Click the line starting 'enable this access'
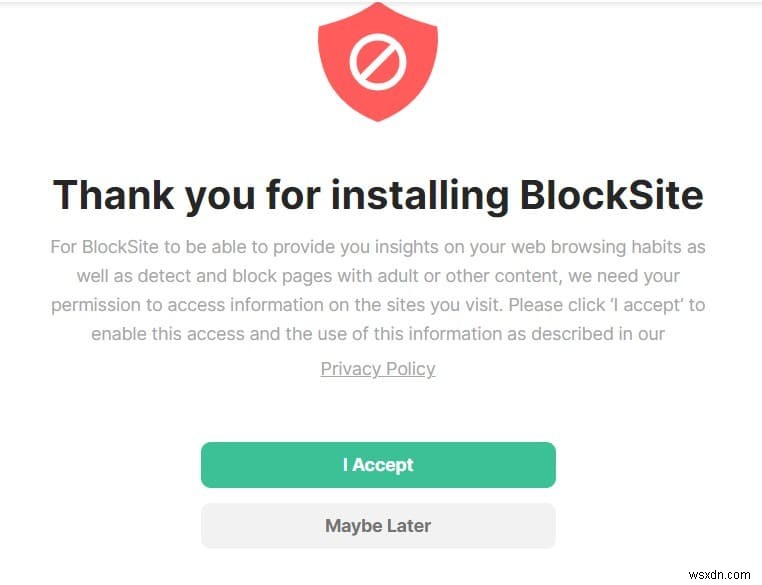 pyautogui.click(x=378, y=333)
